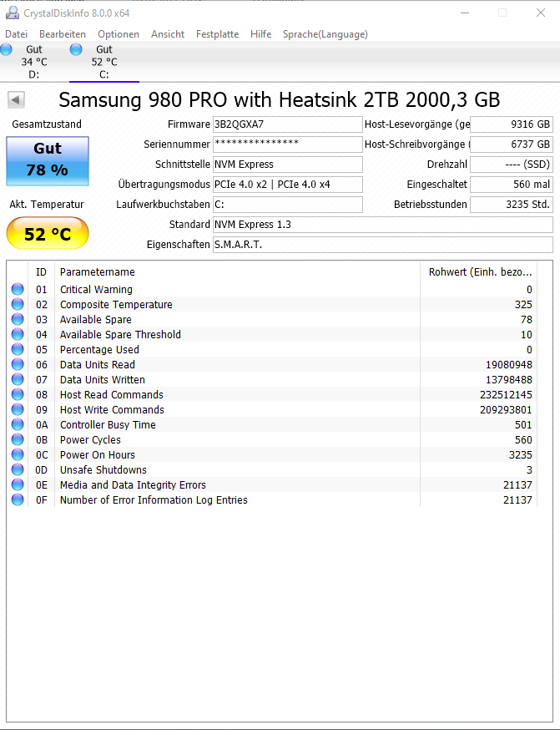Click the Rohwert column header

click(479, 272)
